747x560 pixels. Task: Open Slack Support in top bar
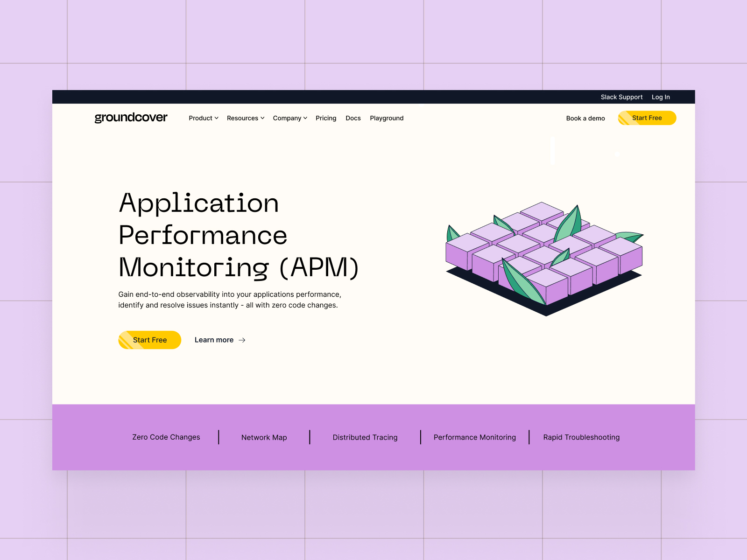click(621, 97)
